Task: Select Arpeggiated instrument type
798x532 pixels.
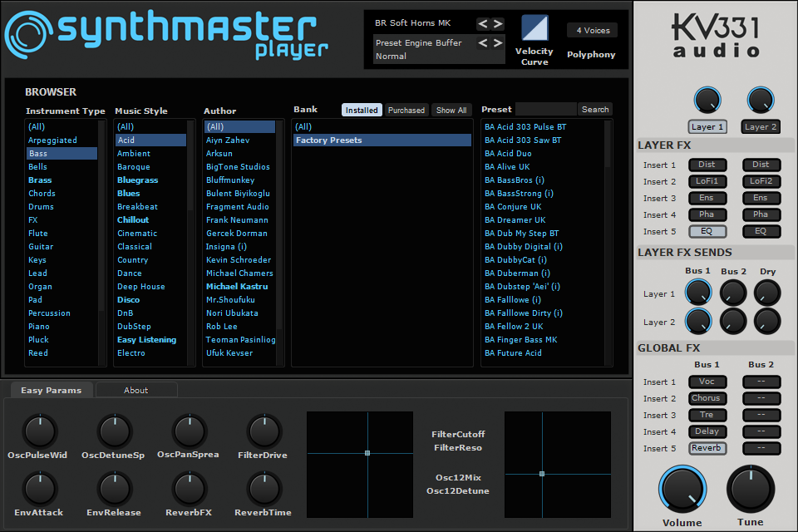Action: [62, 140]
